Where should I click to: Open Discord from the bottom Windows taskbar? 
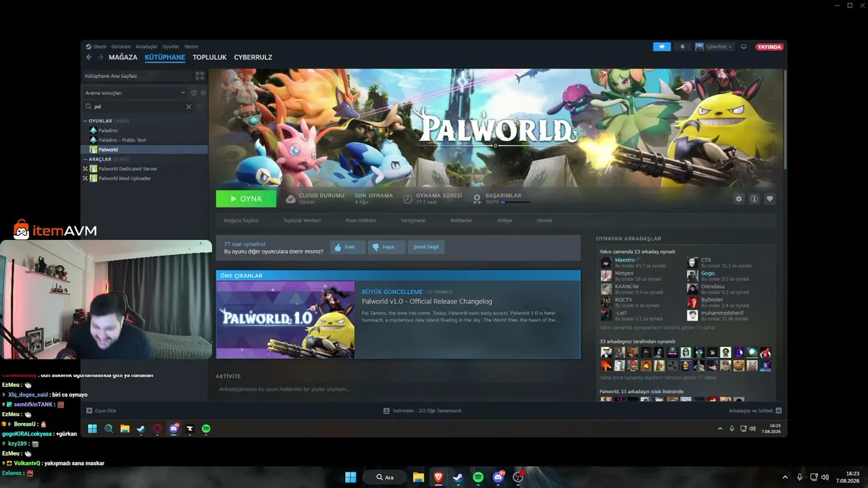point(498,477)
